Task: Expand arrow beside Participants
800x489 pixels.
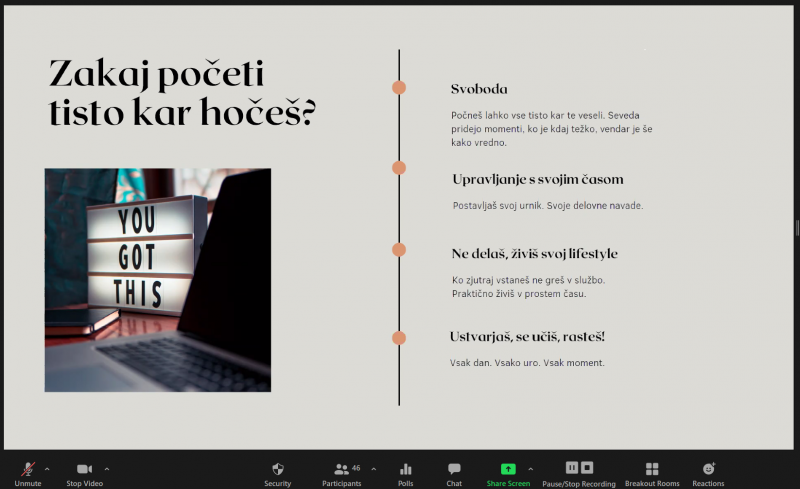Action: click(x=373, y=469)
